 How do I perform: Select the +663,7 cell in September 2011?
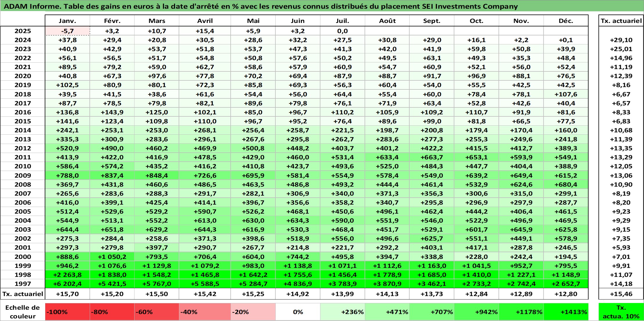click(x=432, y=157)
